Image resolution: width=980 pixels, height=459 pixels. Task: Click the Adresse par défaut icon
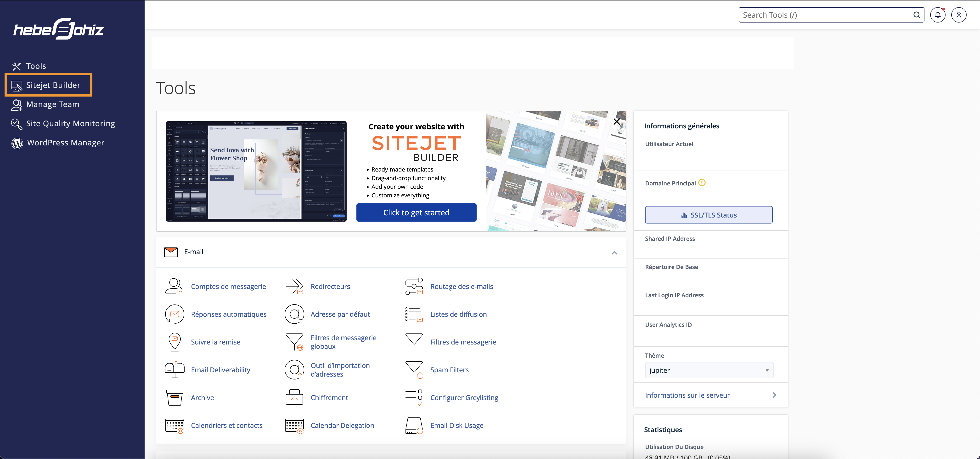pos(294,314)
